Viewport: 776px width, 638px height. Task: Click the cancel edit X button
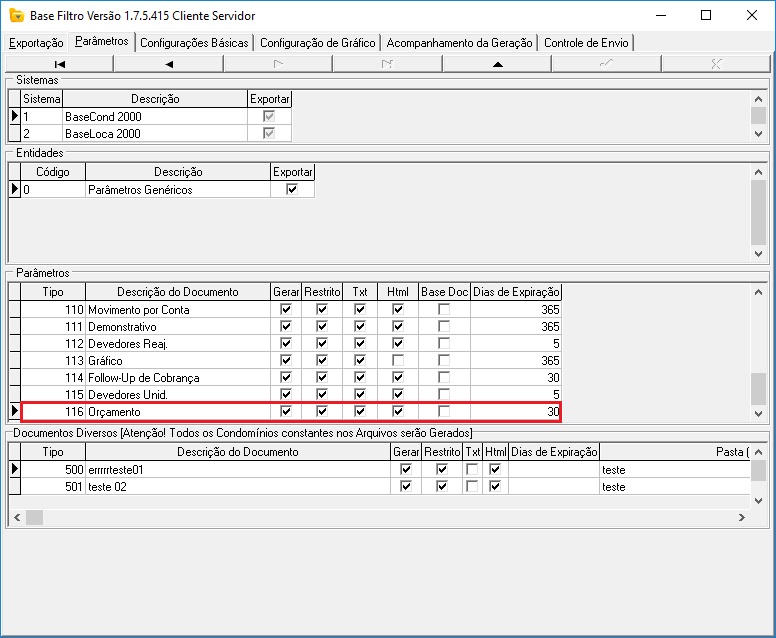point(715,63)
